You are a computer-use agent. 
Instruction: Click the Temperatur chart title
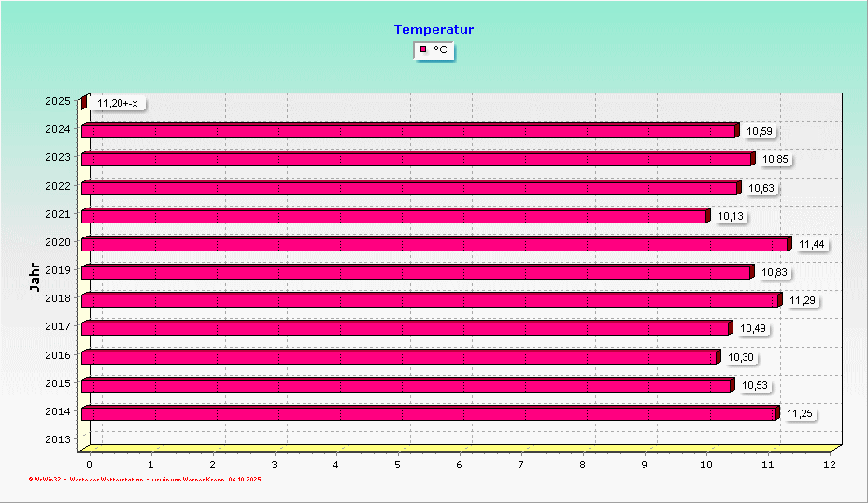(434, 29)
